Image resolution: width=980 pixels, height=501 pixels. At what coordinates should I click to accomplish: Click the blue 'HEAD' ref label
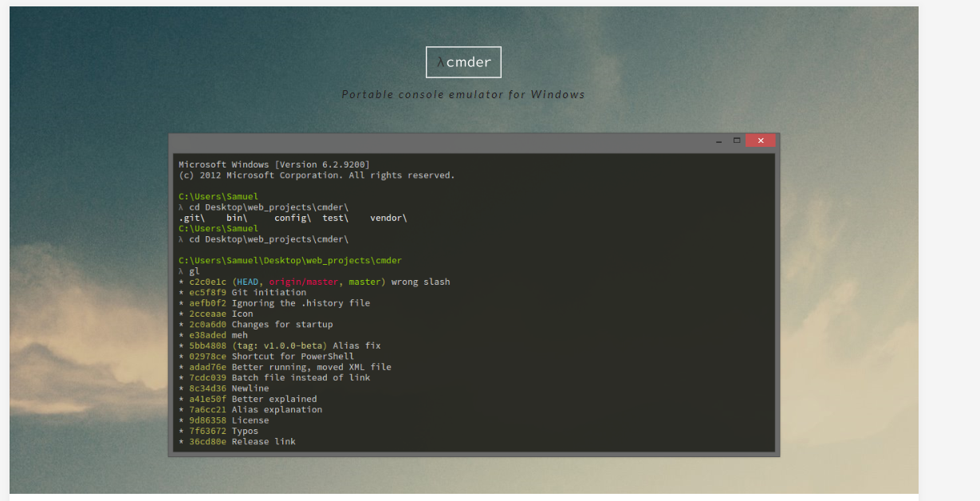pyautogui.click(x=247, y=282)
